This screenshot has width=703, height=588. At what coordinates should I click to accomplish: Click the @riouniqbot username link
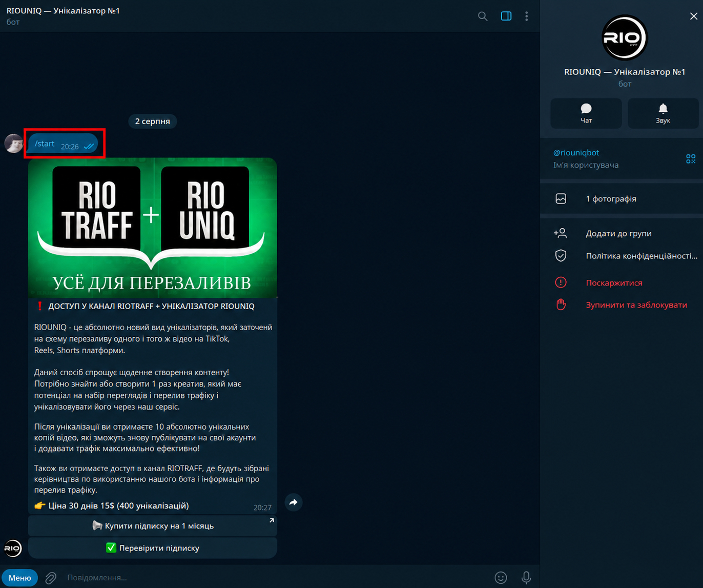(576, 153)
